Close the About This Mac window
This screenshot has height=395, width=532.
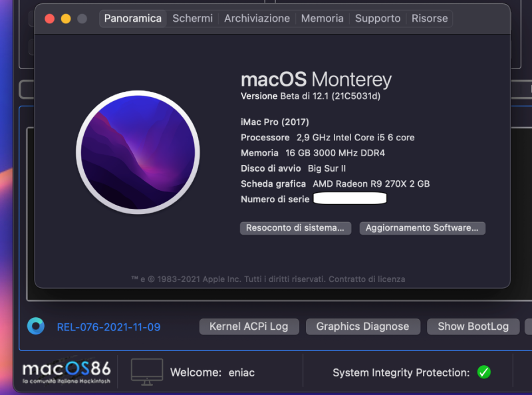tap(49, 19)
